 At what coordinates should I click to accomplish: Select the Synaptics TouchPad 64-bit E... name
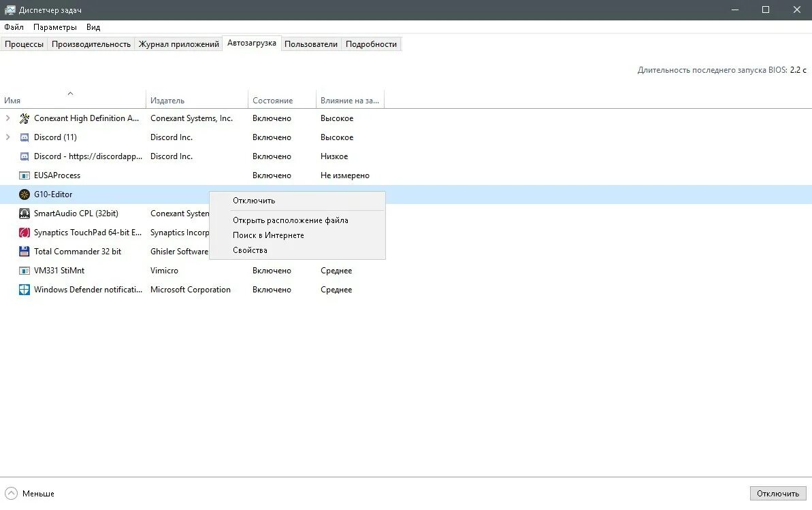point(88,233)
